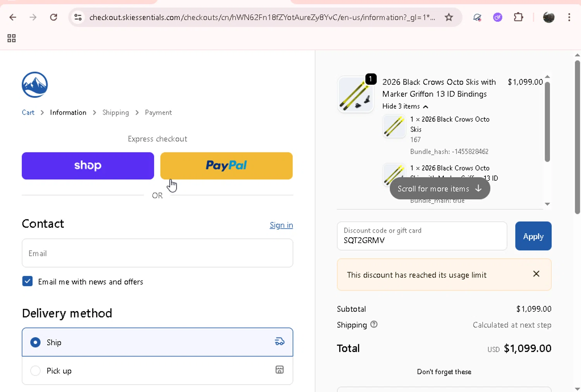This screenshot has height=392, width=581.
Task: Click the cart items list scrollbar thumb
Action: click(547, 122)
